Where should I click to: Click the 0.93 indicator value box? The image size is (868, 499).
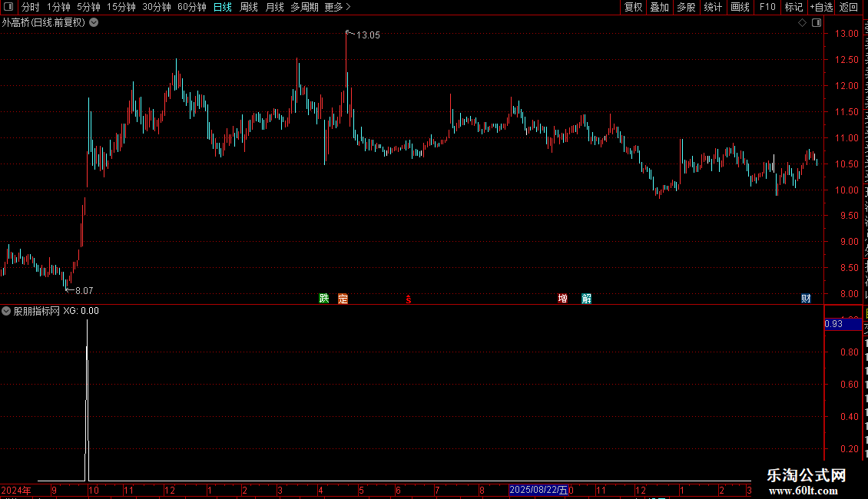tap(843, 324)
